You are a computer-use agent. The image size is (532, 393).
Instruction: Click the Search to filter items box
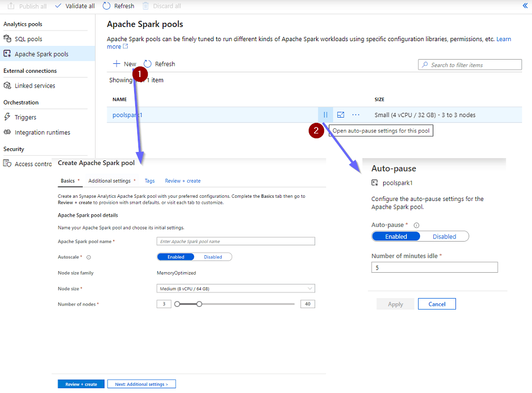tap(470, 64)
